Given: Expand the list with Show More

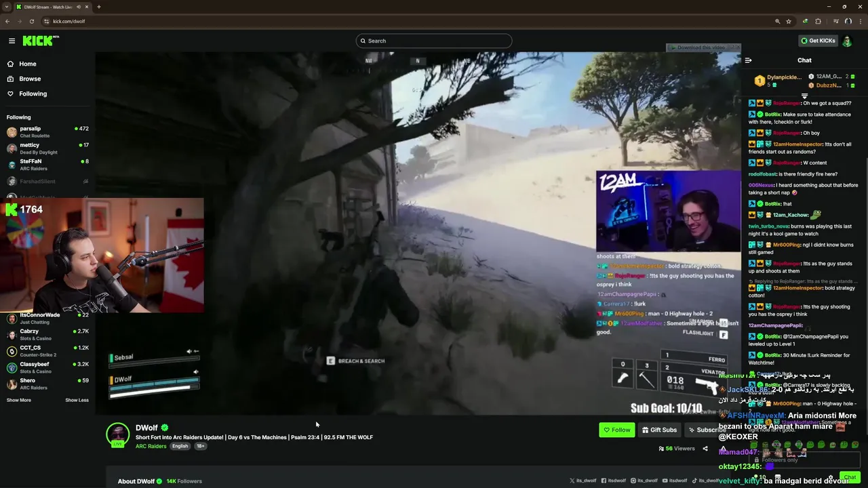Looking at the screenshot, I should (x=19, y=400).
